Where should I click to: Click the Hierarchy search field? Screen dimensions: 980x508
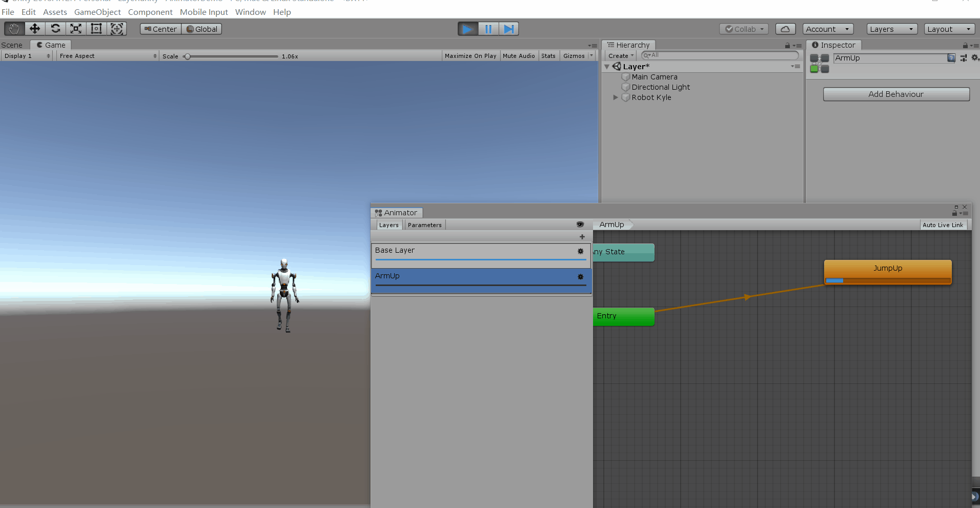pyautogui.click(x=720, y=55)
